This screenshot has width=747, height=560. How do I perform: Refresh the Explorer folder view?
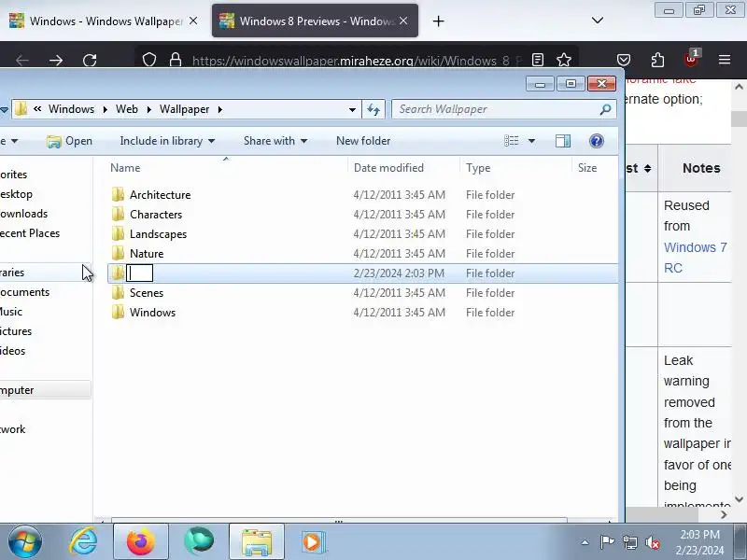pyautogui.click(x=373, y=109)
